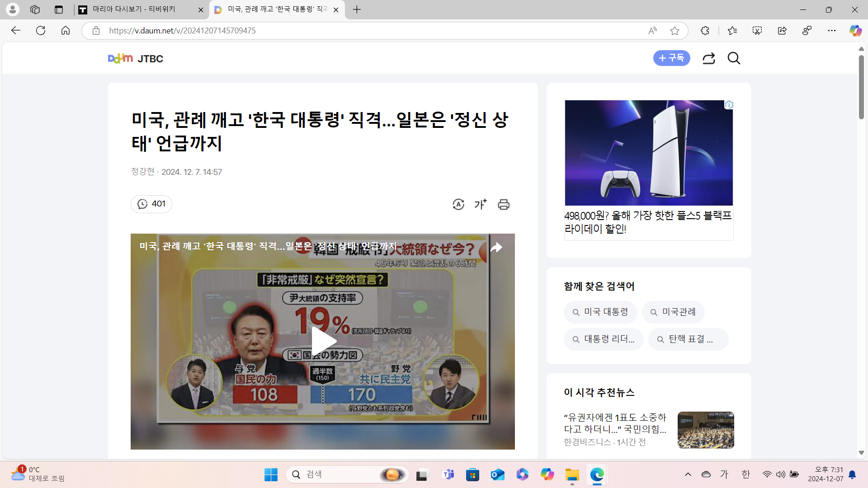Screen dimensions: 868x488
Task: Expand browser Settings and more menu
Action: (x=831, y=31)
